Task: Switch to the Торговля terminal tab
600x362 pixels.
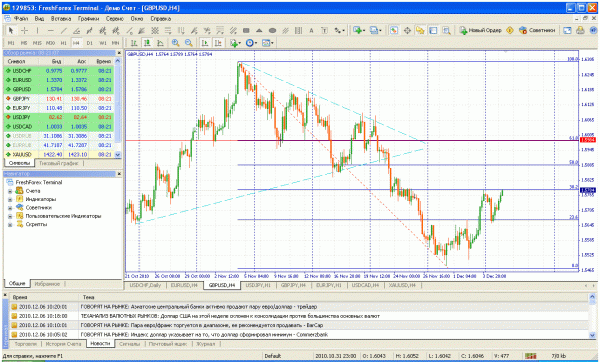Action: coord(25,344)
